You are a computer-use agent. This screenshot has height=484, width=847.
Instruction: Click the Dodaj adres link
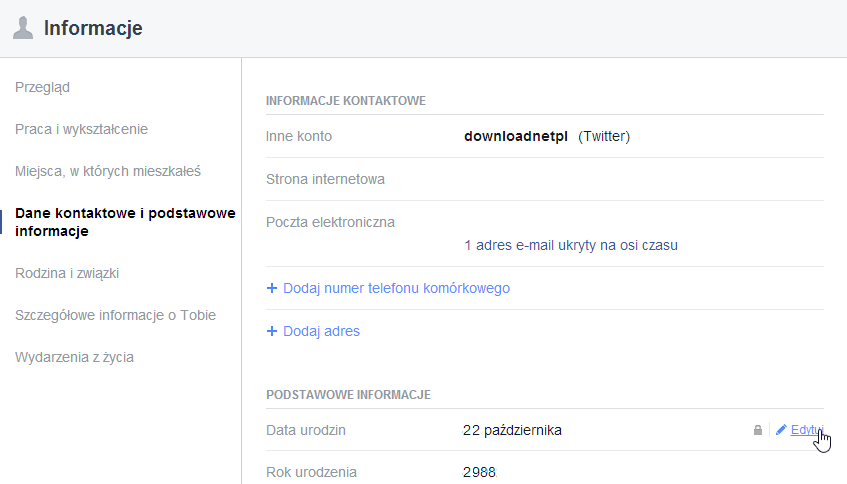tap(321, 331)
